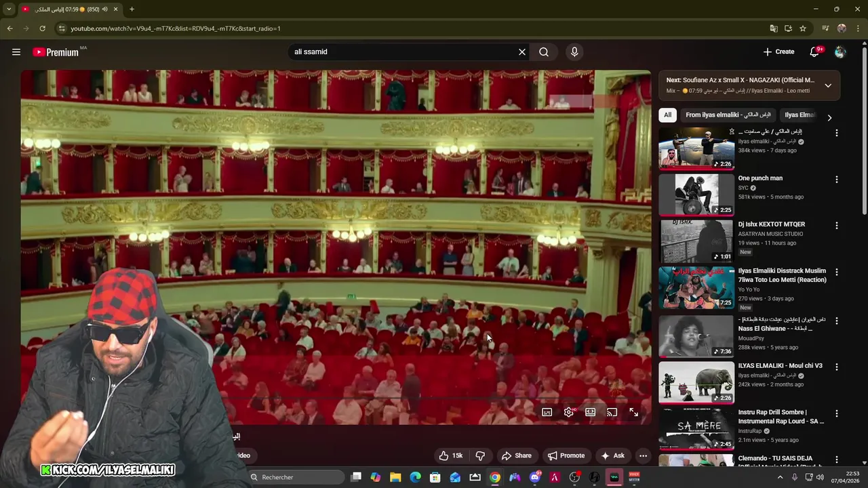
Task: Open options for Instru Rap Drill Sombre
Action: pos(836,413)
